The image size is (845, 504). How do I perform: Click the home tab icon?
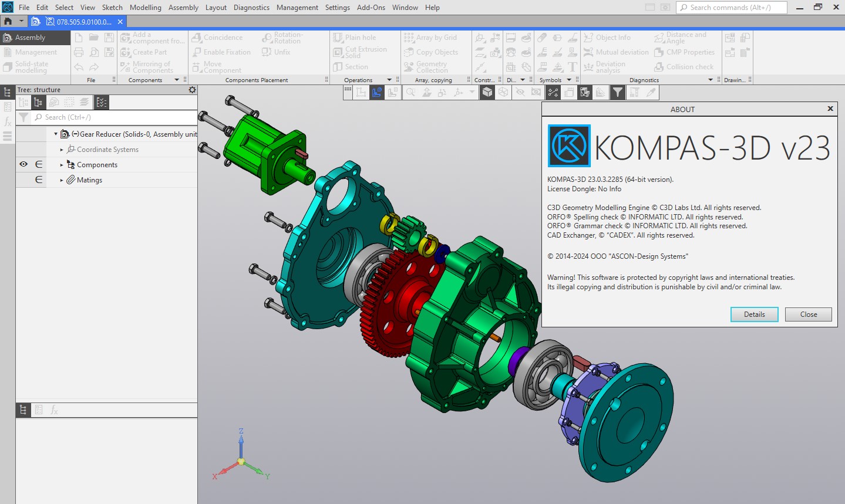click(8, 22)
